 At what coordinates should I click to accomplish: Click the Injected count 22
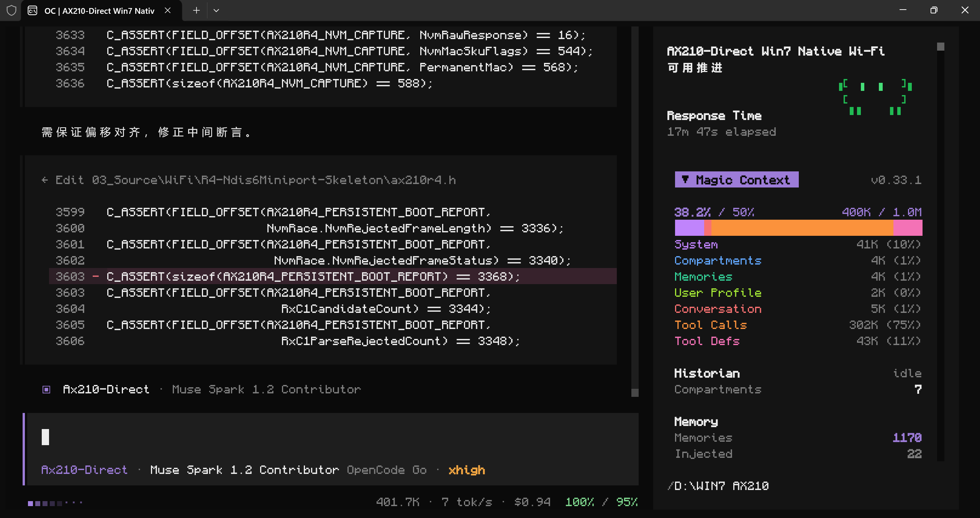[914, 454]
